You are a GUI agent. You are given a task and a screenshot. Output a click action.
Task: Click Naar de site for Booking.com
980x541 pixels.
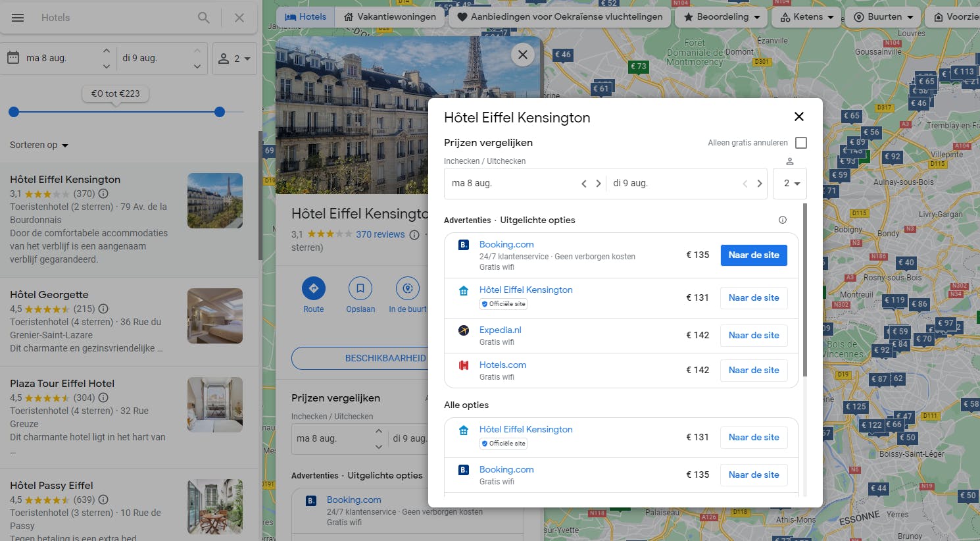point(754,255)
